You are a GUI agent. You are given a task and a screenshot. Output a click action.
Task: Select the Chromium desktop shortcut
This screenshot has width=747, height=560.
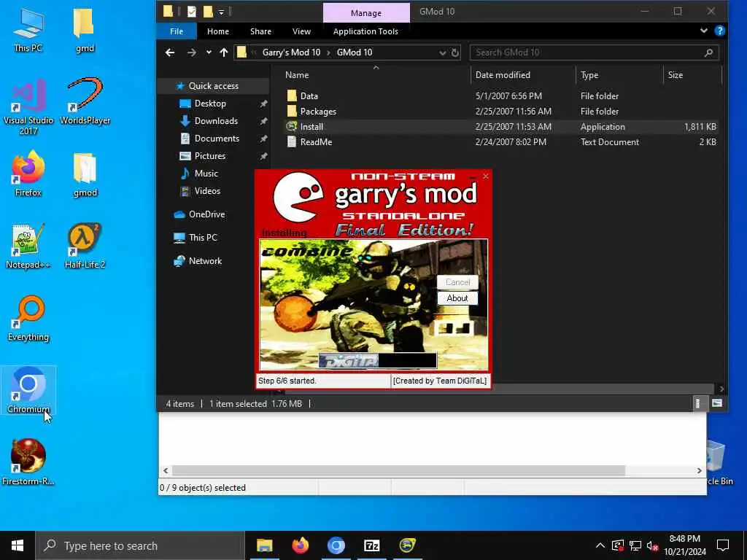click(28, 391)
